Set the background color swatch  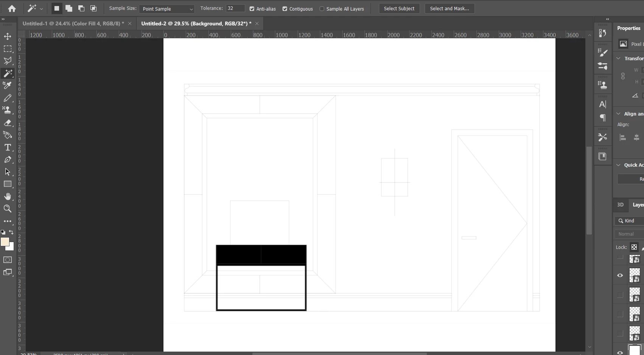point(11,247)
